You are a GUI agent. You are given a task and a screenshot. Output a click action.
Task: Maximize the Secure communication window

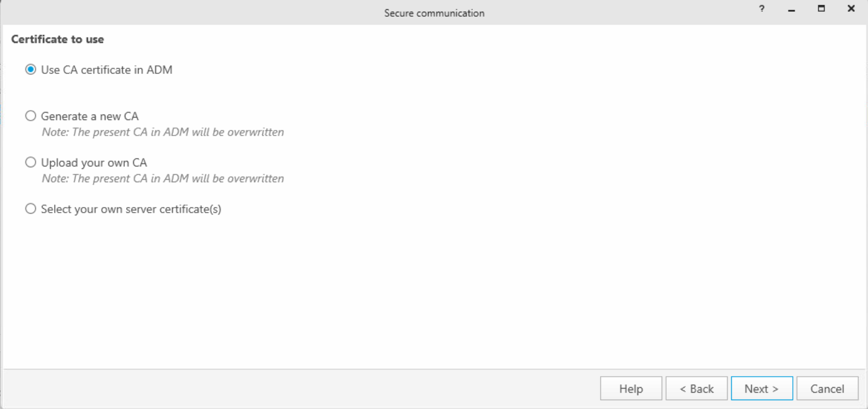820,9
